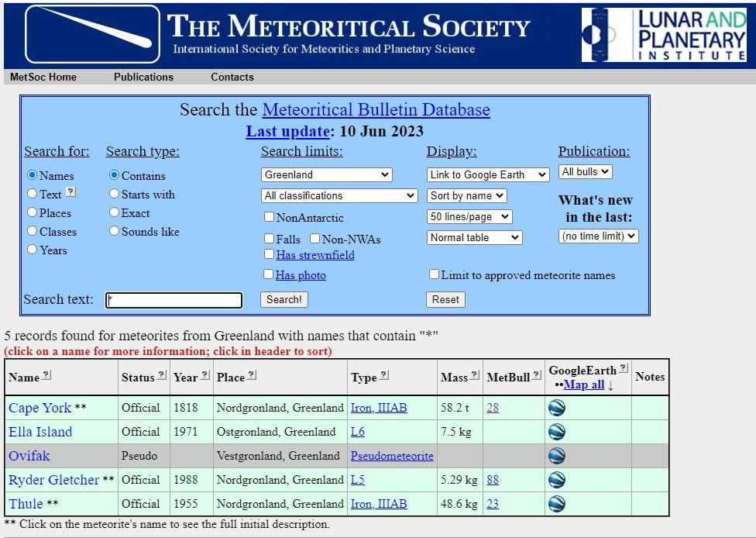Viewport: 756px width, 538px height.
Task: Open Google Earth globe for Cape York
Action: tap(556, 408)
